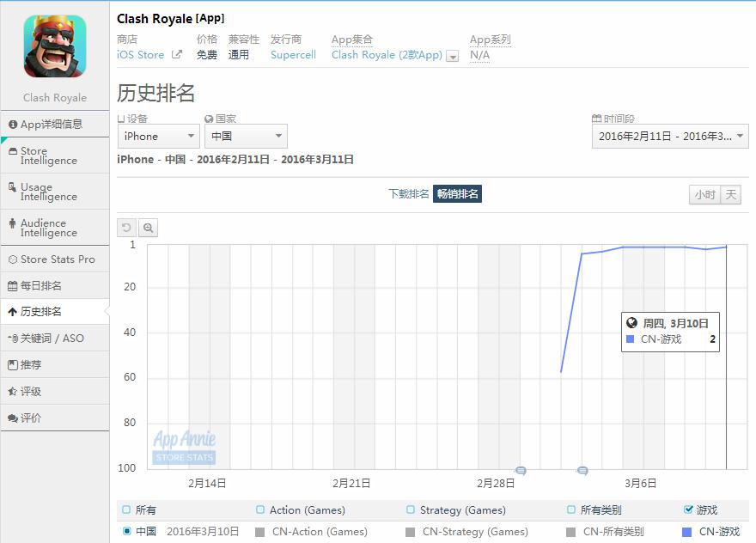
Task: Expand the 中国 country dropdown
Action: pos(246,136)
